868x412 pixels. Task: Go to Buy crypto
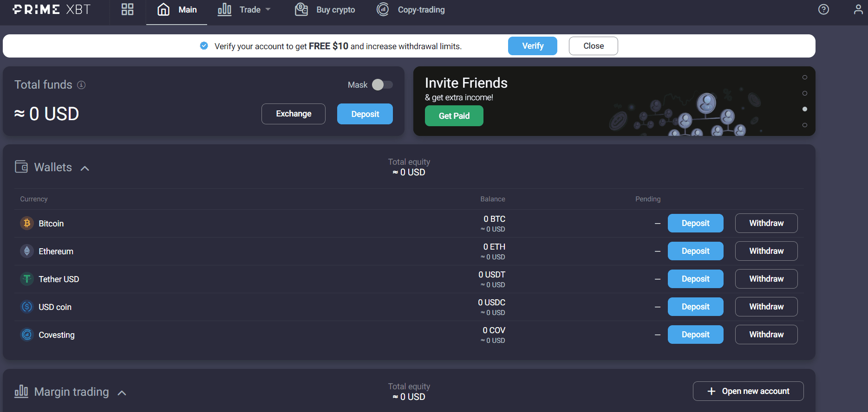click(325, 10)
